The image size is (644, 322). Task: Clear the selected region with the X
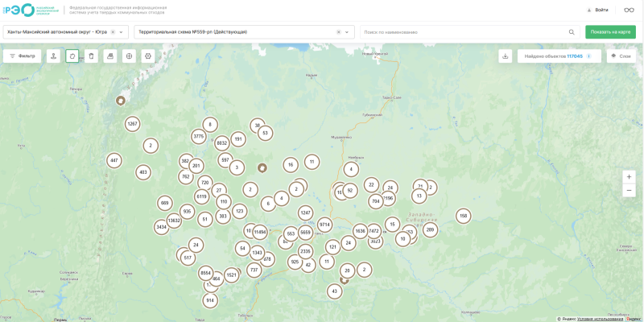pos(113,32)
